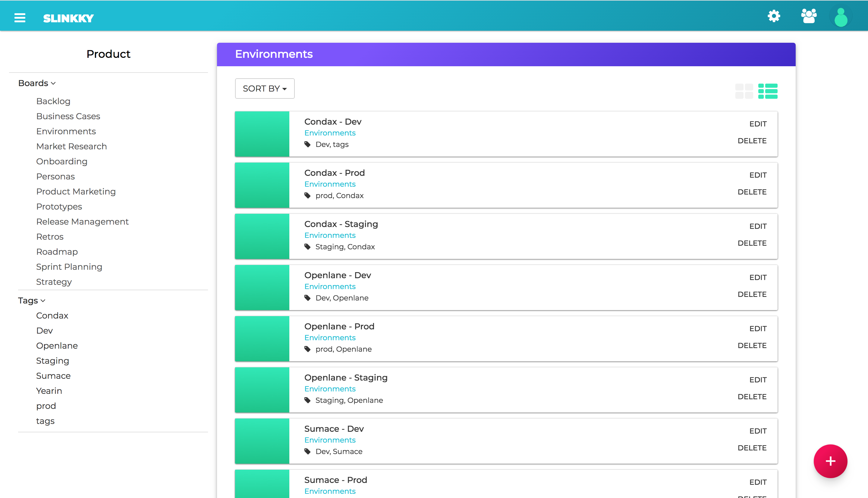Screen dimensions: 868x498
Task: Click DELETE on Openlane - Dev
Action: (x=752, y=294)
